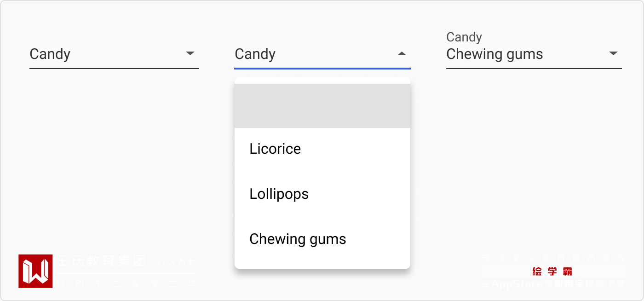This screenshot has width=644, height=301.
Task: Open the select showing Chewing gums value
Action: (x=524, y=54)
